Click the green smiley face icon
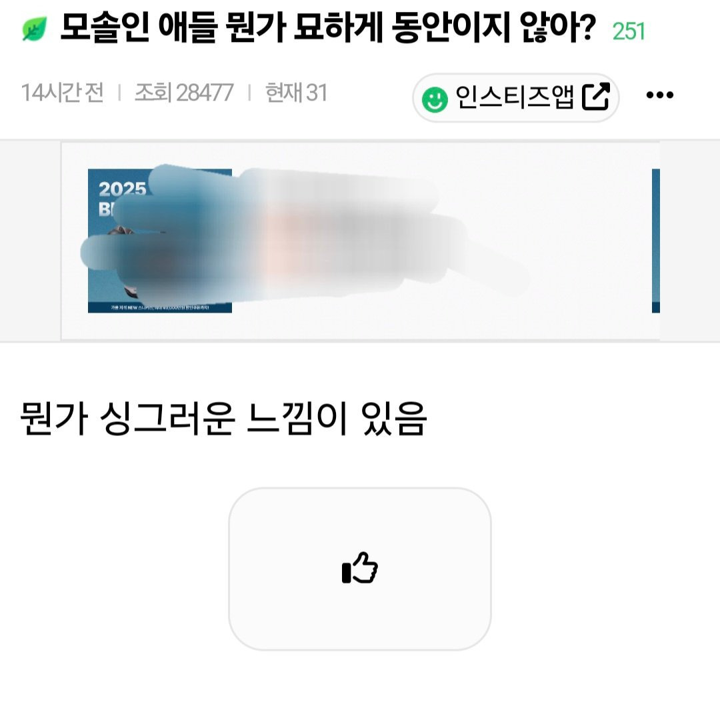The width and height of the screenshot is (720, 728). coord(435,99)
